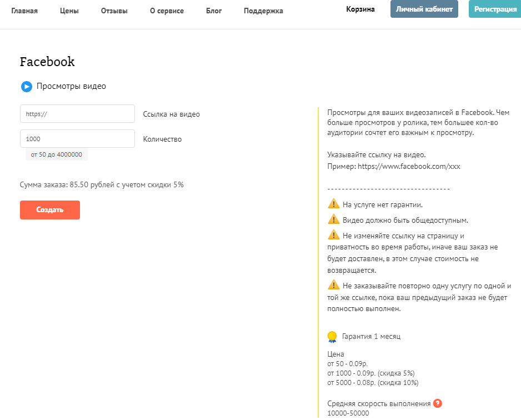This screenshot has height=420, width=521.
Task: Open Поддержка in top navigation
Action: coord(263,11)
